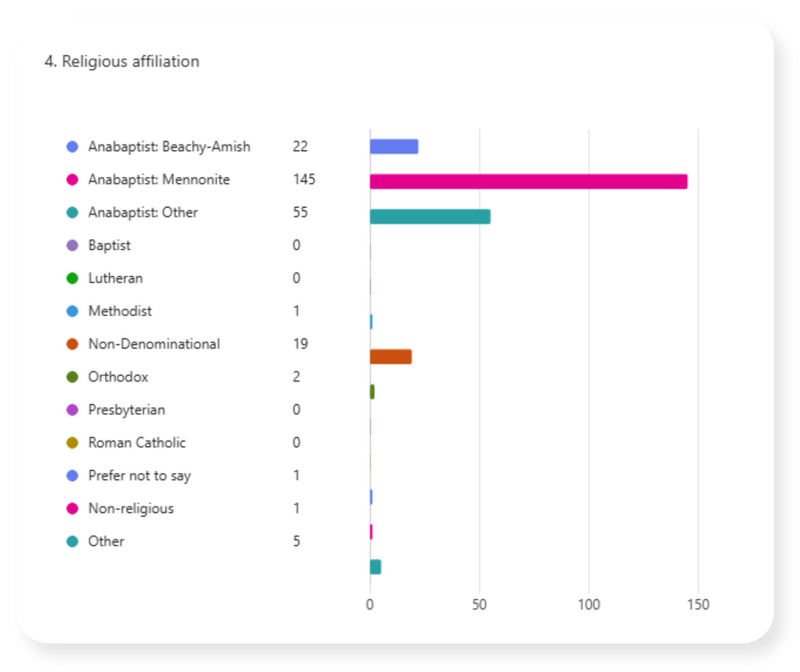Click the purple Baptist legend dot
Screen dimensions: 800x672
72,245
